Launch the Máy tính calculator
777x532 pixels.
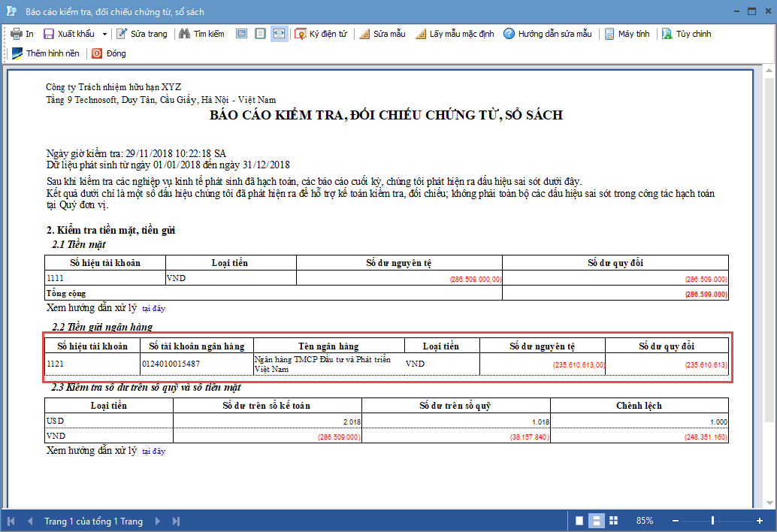point(627,34)
